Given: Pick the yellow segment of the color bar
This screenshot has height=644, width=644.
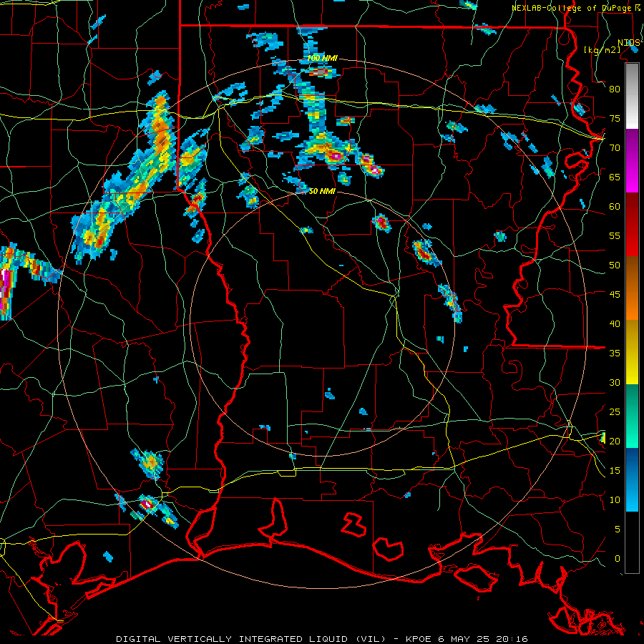Looking at the screenshot, I should point(632,351).
